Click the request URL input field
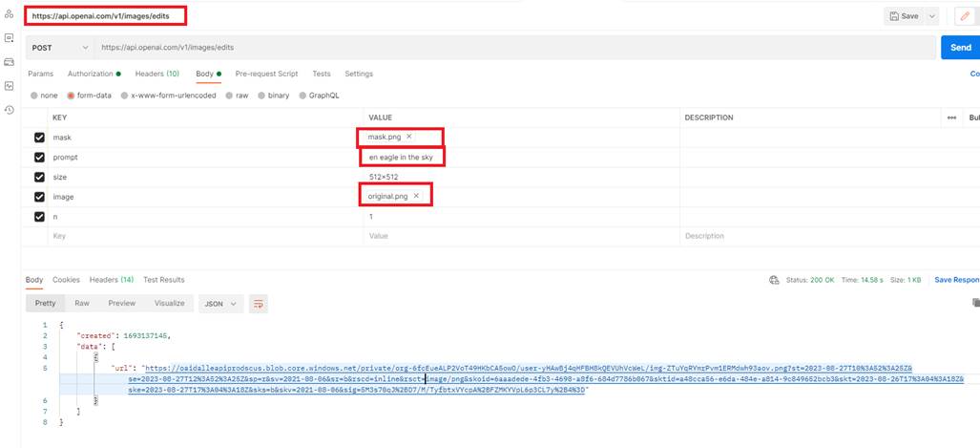Screen dimensions: 980x448 (x=516, y=48)
